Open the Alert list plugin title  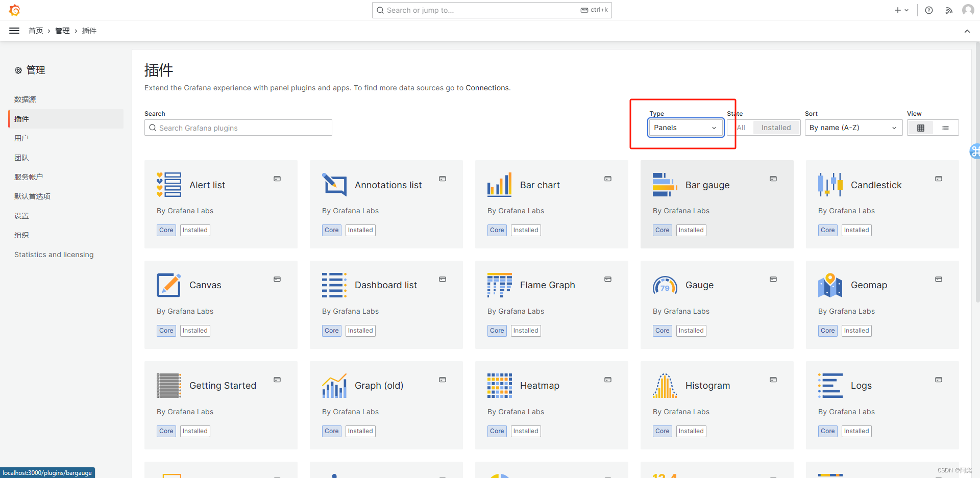207,185
